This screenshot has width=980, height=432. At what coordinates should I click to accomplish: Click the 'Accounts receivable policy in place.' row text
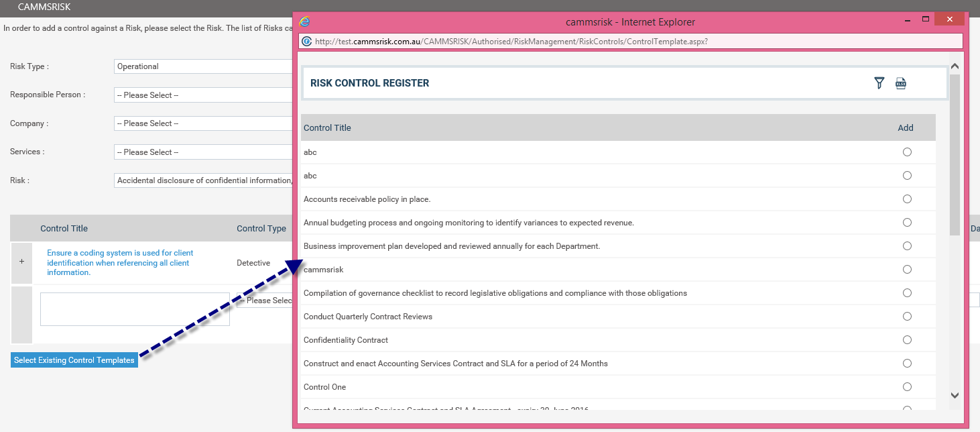[x=367, y=199]
